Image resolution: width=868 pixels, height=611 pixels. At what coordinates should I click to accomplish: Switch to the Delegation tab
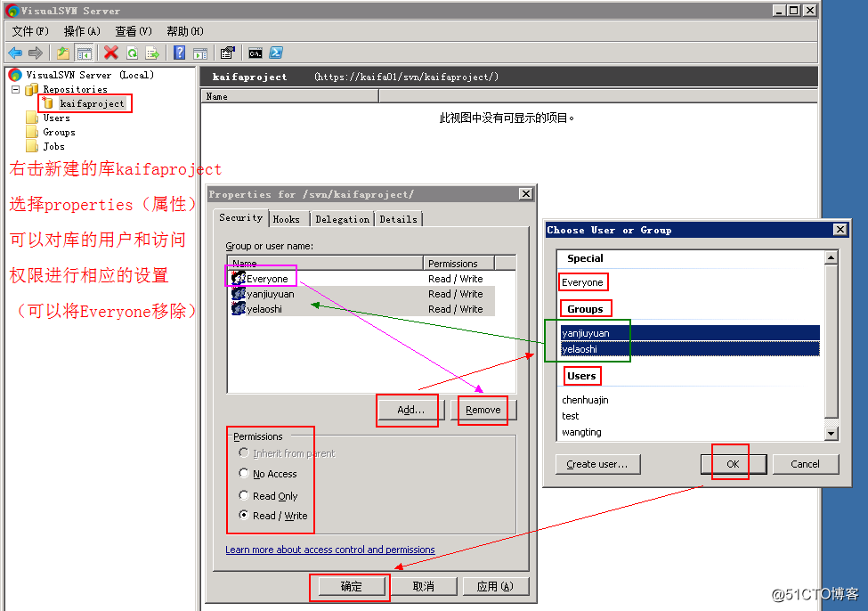click(342, 219)
